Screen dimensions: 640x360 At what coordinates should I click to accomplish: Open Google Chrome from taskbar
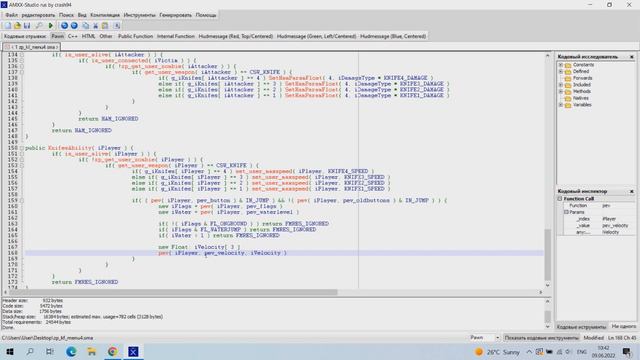pos(113,352)
